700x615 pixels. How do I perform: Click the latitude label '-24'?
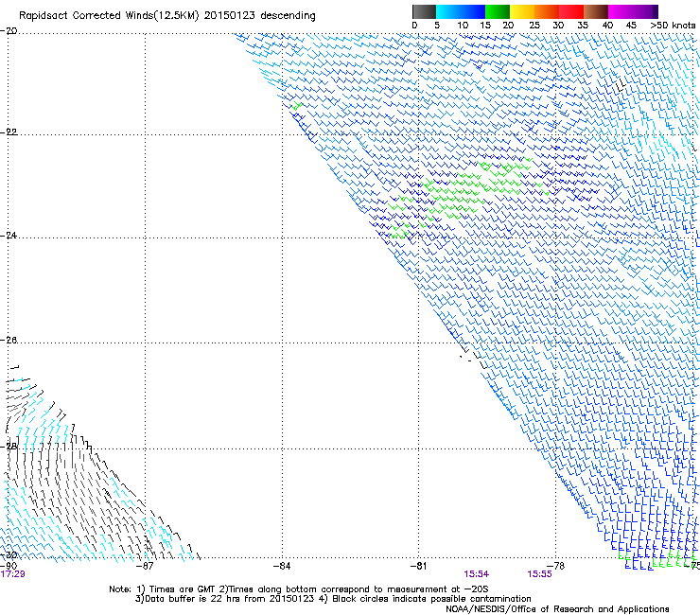9,236
